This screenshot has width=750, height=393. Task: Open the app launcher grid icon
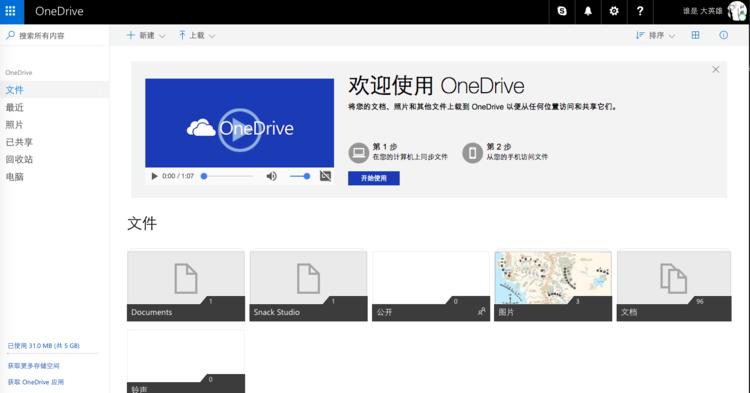click(x=11, y=11)
